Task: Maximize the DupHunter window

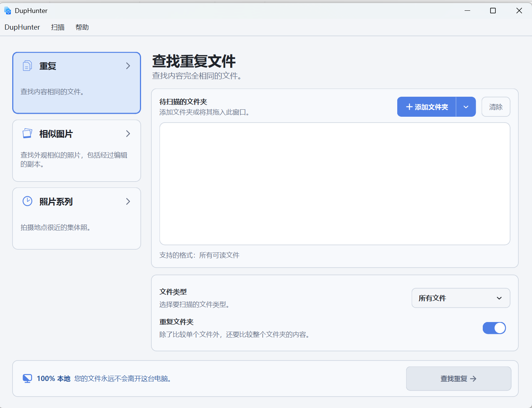Action: pyautogui.click(x=493, y=11)
